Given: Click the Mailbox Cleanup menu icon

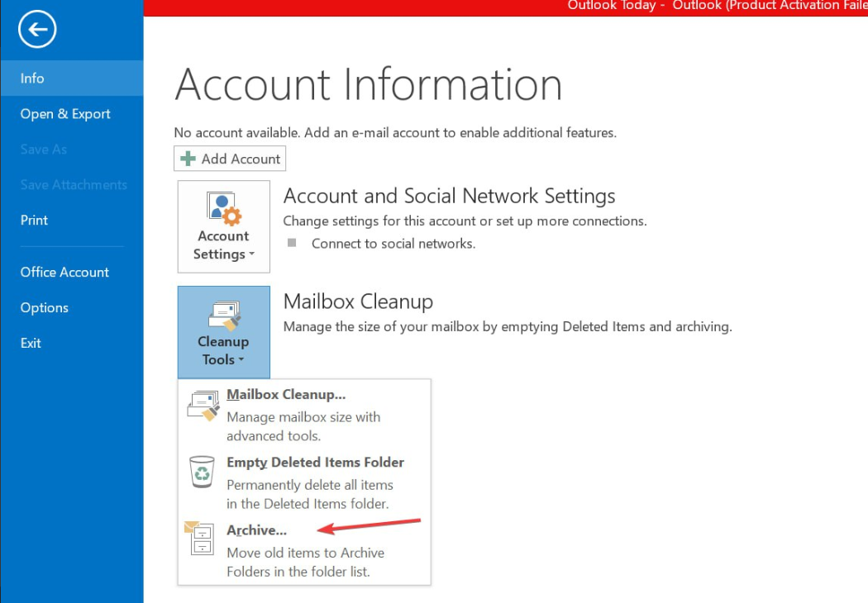Looking at the screenshot, I should pos(203,406).
